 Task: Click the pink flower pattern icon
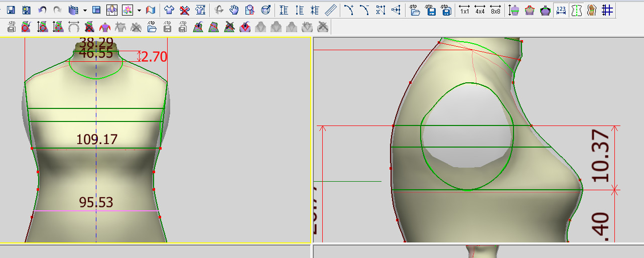127,10
